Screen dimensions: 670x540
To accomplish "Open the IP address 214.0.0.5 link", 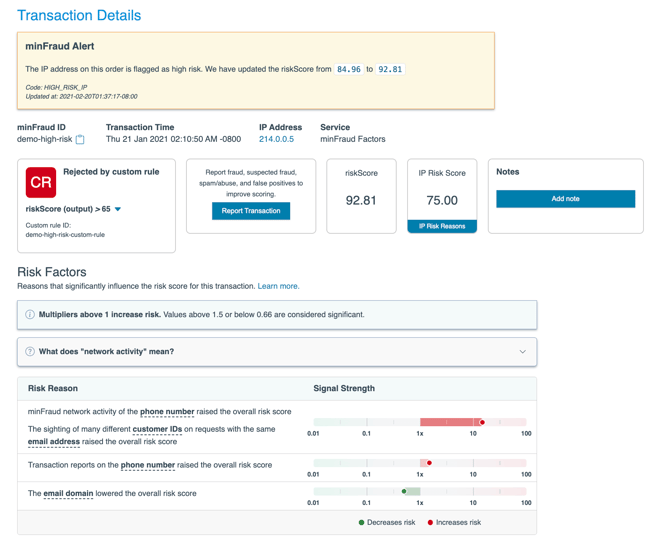I will pyautogui.click(x=276, y=139).
